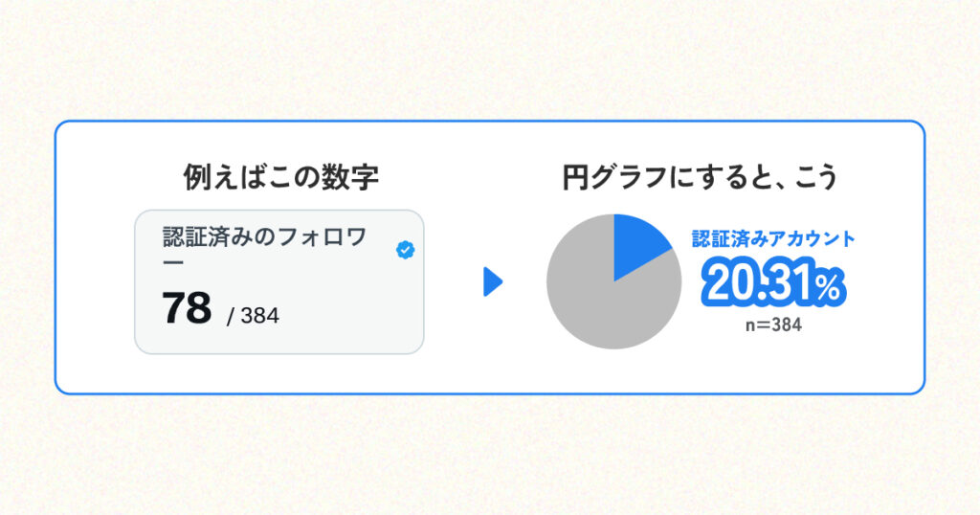Click the '認証済みアカウント' blue label

(x=773, y=238)
